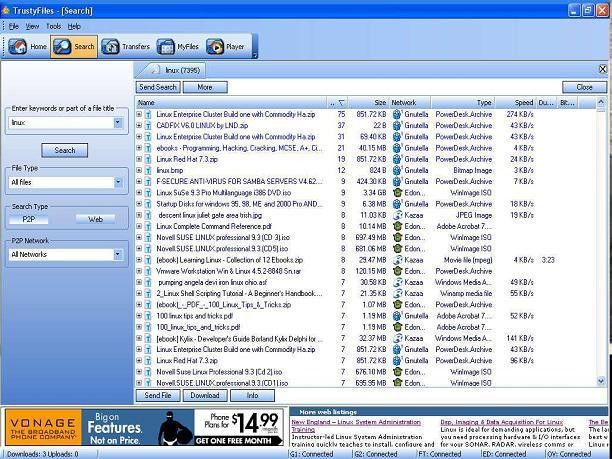Open the File Type dropdown
Screen dimensions: 612x459
tap(118, 182)
